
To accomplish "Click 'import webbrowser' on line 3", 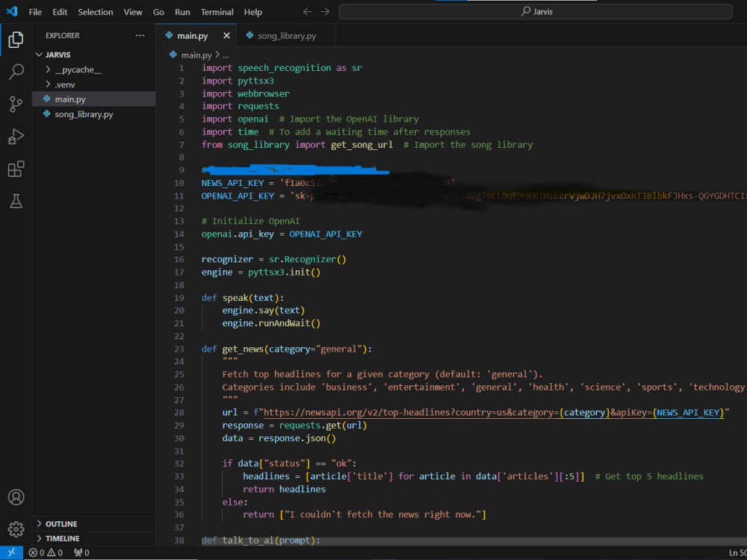I will pos(245,93).
